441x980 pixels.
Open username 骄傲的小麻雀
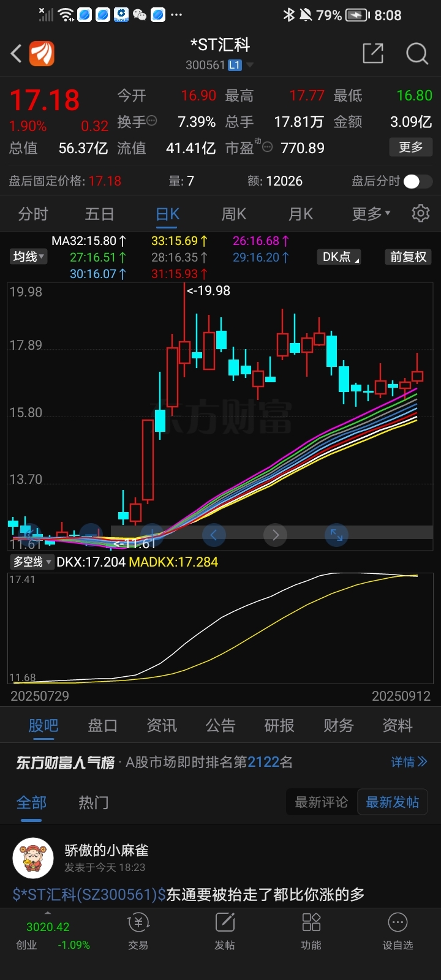pos(107,850)
